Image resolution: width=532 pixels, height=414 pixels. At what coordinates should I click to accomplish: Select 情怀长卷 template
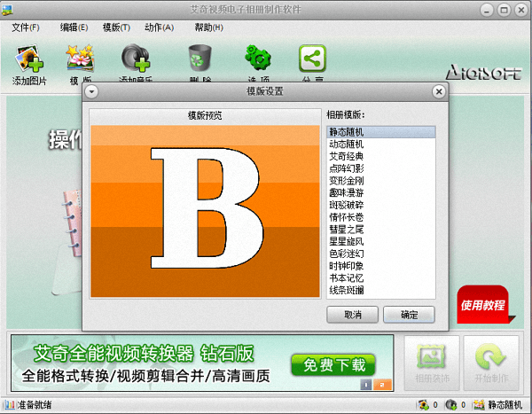click(x=381, y=217)
